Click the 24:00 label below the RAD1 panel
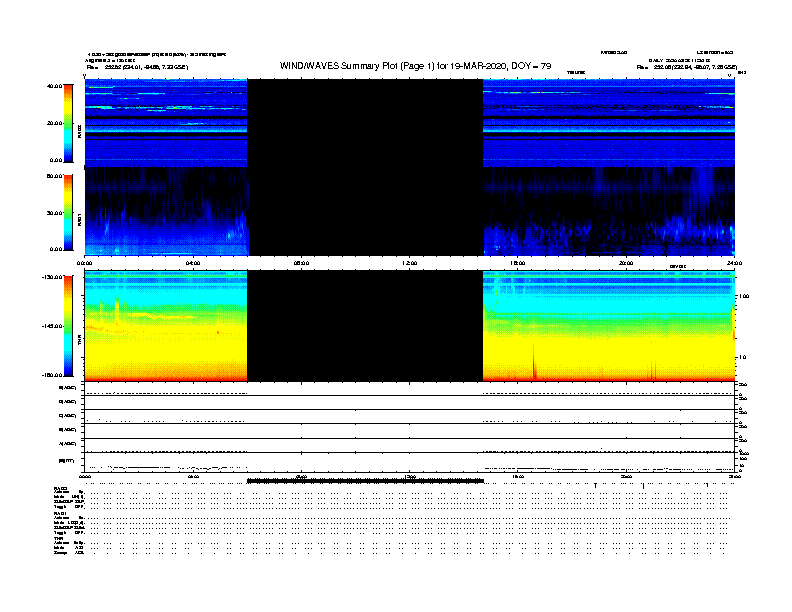This screenshot has width=792, height=612. click(734, 263)
